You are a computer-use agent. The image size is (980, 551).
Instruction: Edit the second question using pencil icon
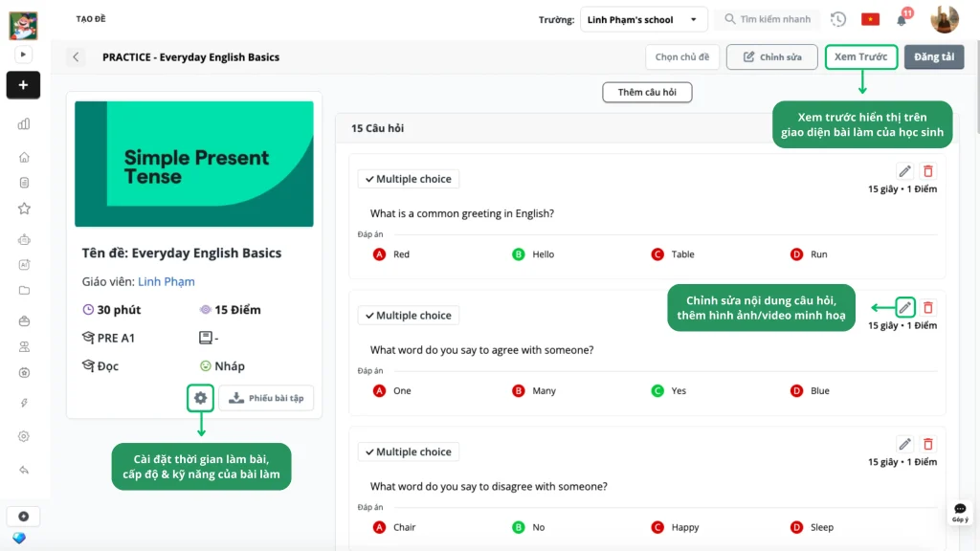point(904,308)
